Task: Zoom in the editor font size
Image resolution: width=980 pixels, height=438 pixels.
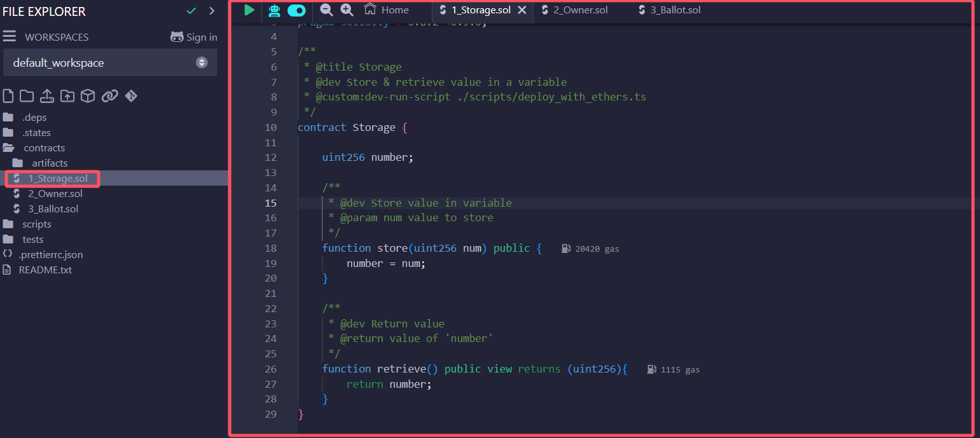Action: 347,10
